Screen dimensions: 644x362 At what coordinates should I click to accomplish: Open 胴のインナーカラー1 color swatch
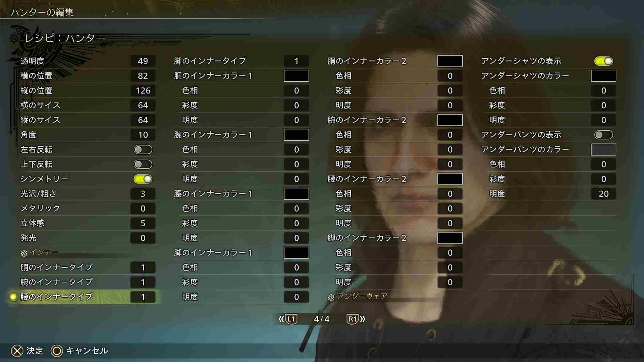[x=296, y=76]
